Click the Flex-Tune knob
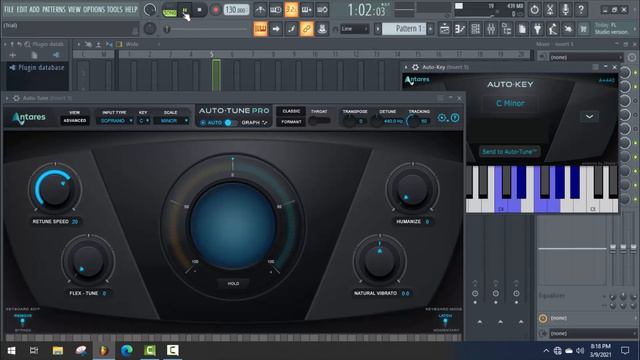640x360 pixels. click(x=88, y=261)
